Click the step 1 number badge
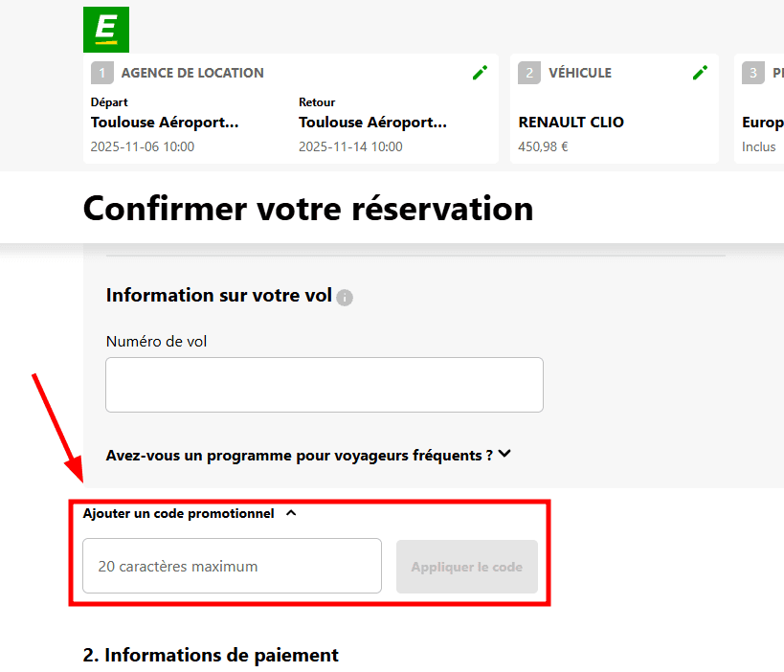784x672 pixels. coord(102,73)
